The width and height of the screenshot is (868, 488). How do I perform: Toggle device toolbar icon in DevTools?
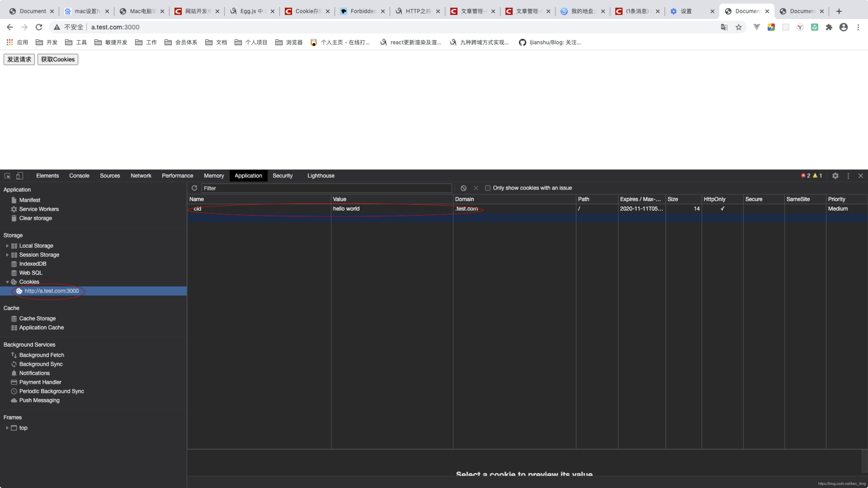(19, 176)
